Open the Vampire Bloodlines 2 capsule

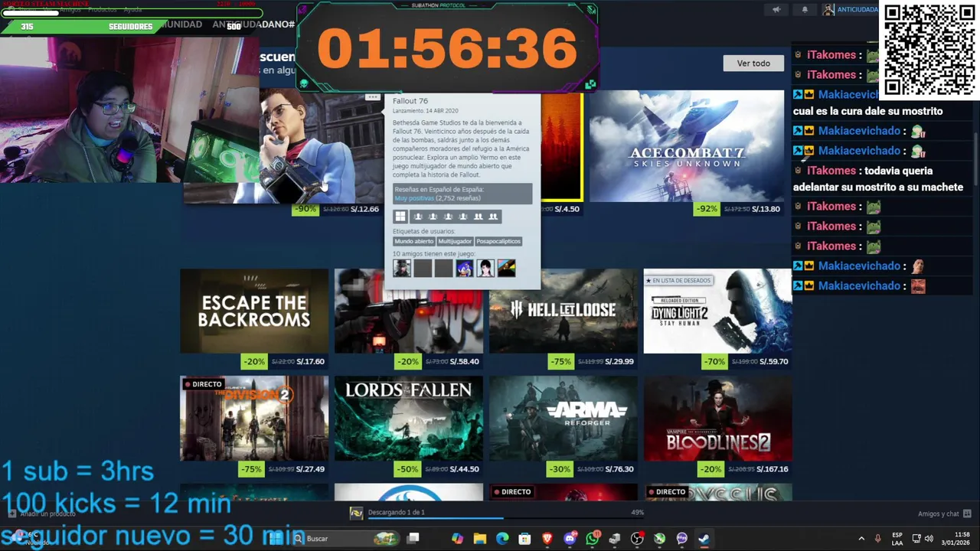pos(717,419)
